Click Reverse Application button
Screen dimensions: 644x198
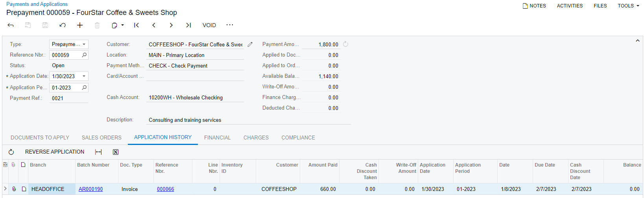tap(55, 152)
